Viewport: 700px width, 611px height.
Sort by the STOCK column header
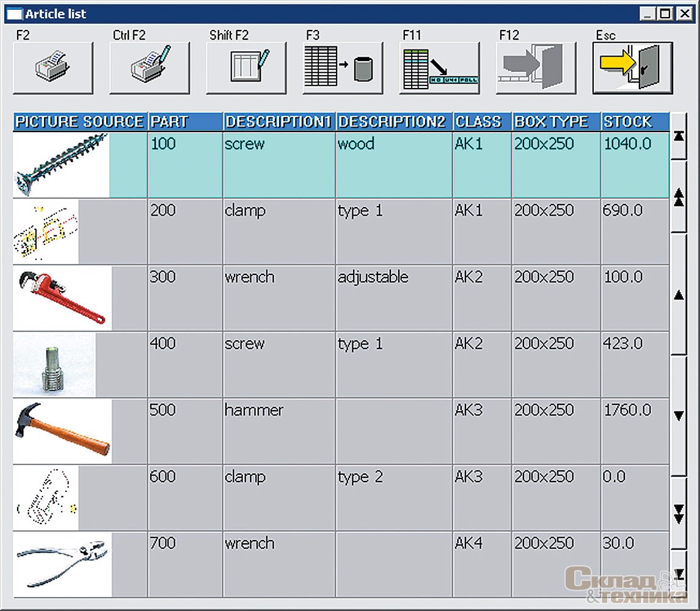pyautogui.click(x=635, y=122)
